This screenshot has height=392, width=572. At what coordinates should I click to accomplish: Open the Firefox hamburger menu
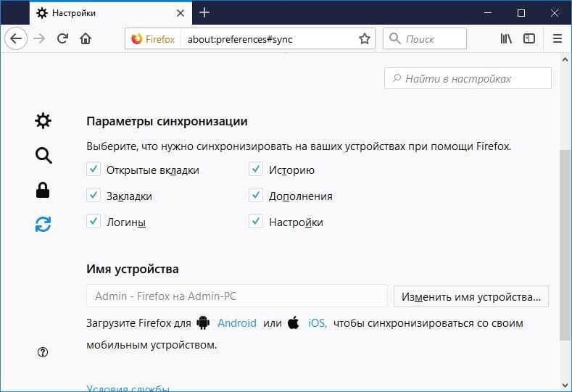tap(557, 38)
